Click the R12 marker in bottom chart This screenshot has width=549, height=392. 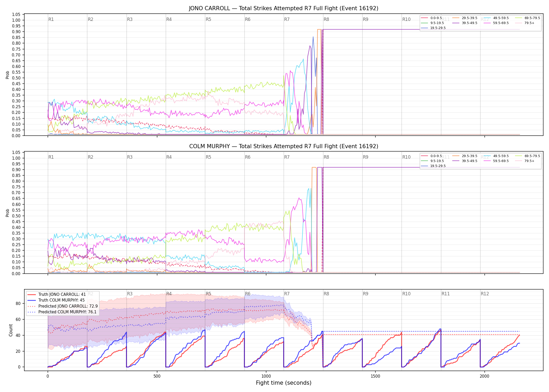(485, 294)
